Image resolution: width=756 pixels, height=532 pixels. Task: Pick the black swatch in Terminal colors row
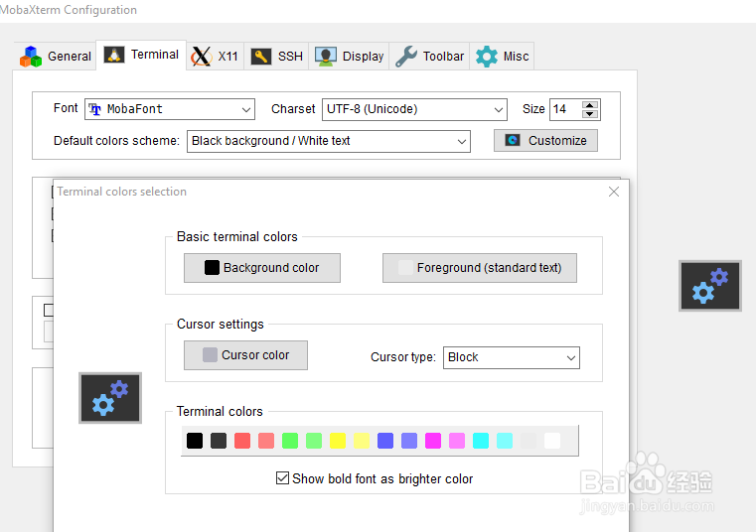coord(195,441)
